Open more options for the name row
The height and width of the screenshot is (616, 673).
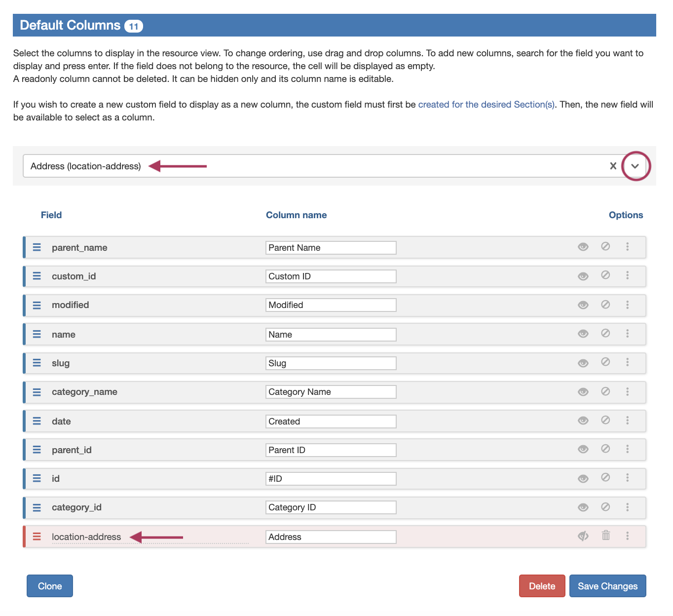(x=628, y=334)
